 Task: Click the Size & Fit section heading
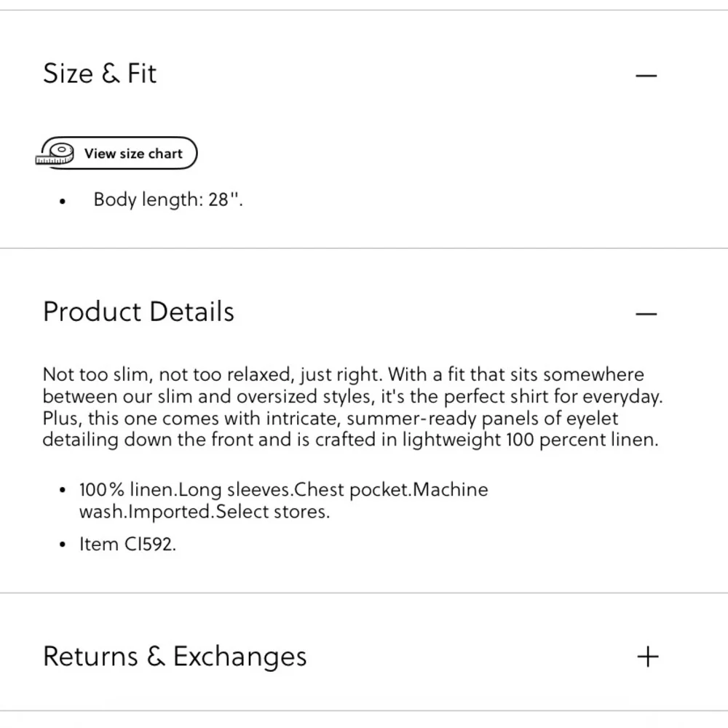tap(100, 74)
